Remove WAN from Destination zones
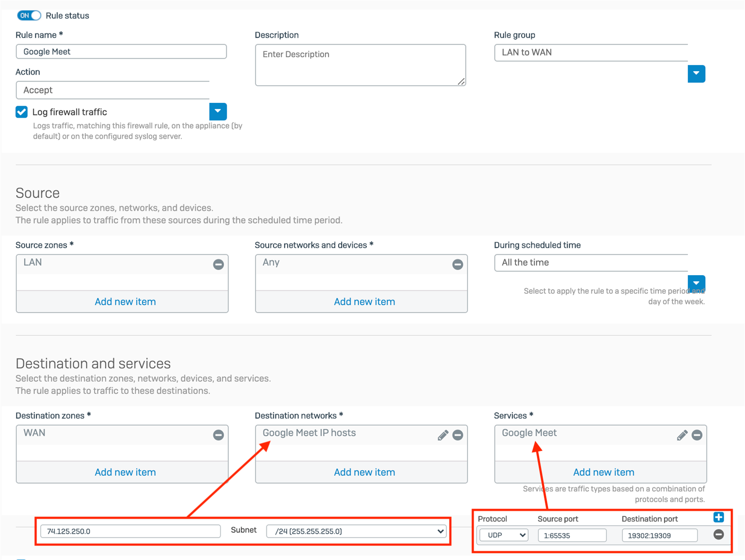This screenshot has width=745, height=560. [218, 435]
